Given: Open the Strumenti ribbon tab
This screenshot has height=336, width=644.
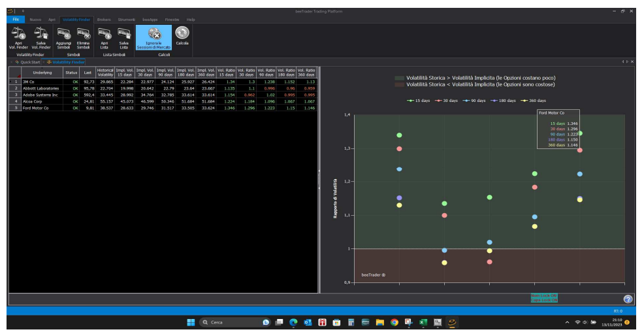Looking at the screenshot, I should pos(127,20).
